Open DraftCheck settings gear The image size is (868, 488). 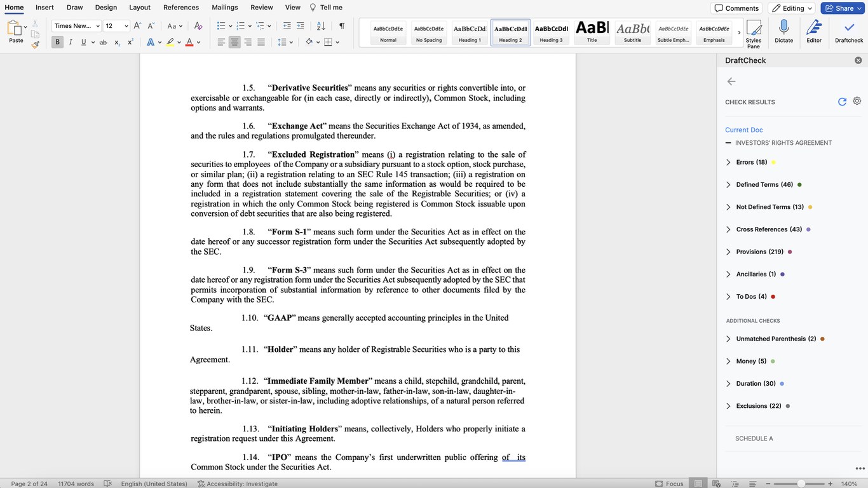click(x=857, y=101)
